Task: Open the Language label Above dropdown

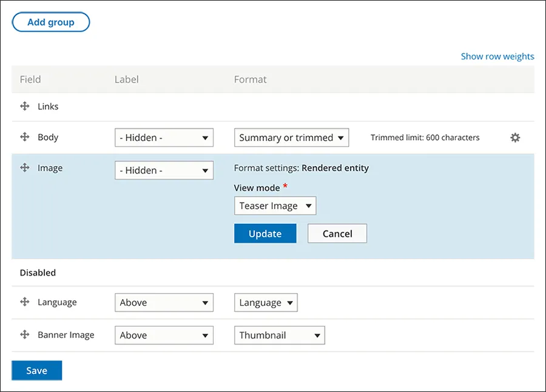Action: [164, 302]
